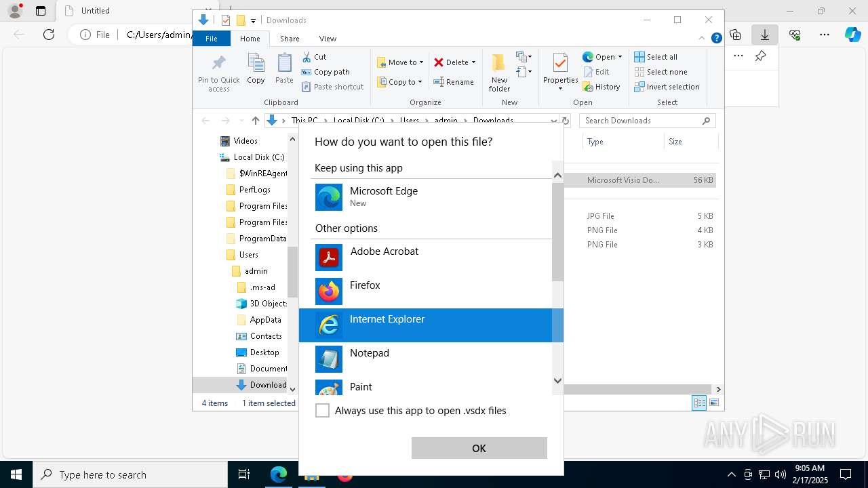Switch to large icons view button
This screenshot has height=488, width=868.
[714, 403]
